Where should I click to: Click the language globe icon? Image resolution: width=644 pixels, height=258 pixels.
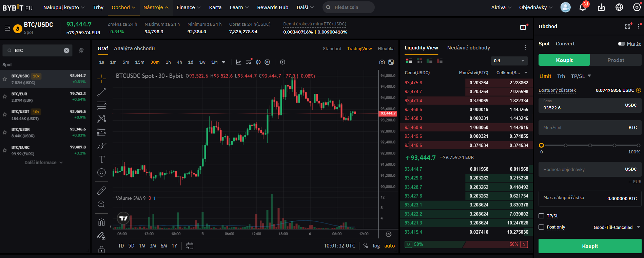(619, 7)
